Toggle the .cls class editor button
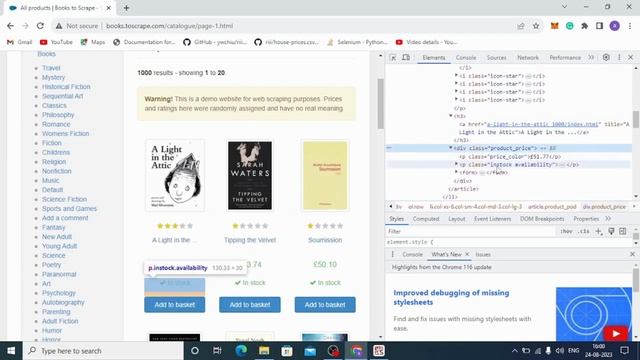Screen dimensions: 640x360 point(584,231)
